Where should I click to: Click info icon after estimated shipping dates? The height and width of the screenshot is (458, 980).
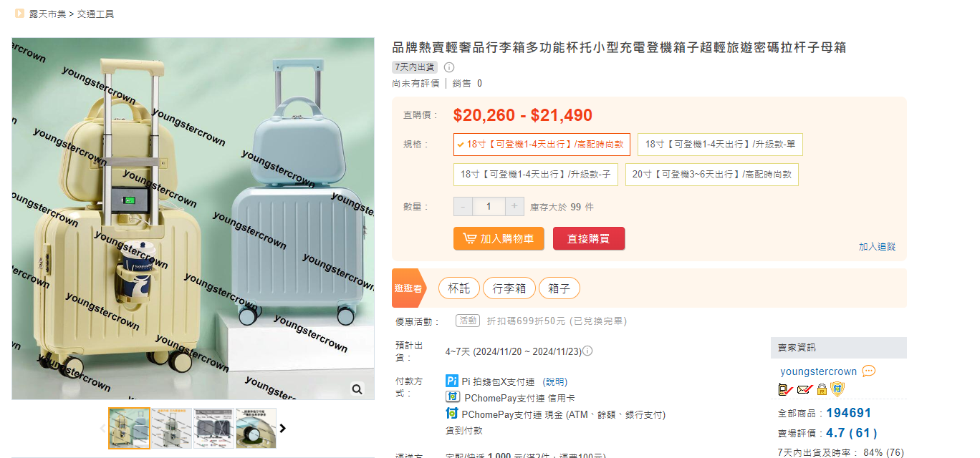(587, 351)
